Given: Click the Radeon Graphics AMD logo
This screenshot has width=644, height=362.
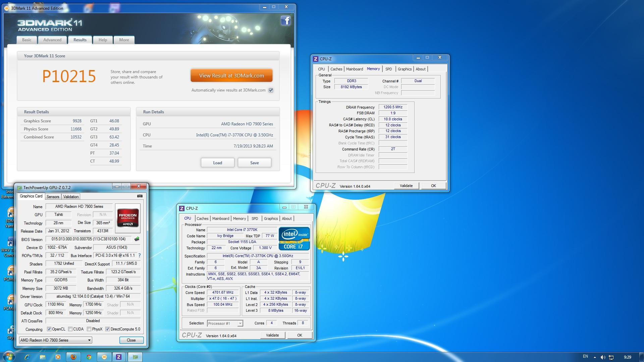Looking at the screenshot, I should click(128, 218).
